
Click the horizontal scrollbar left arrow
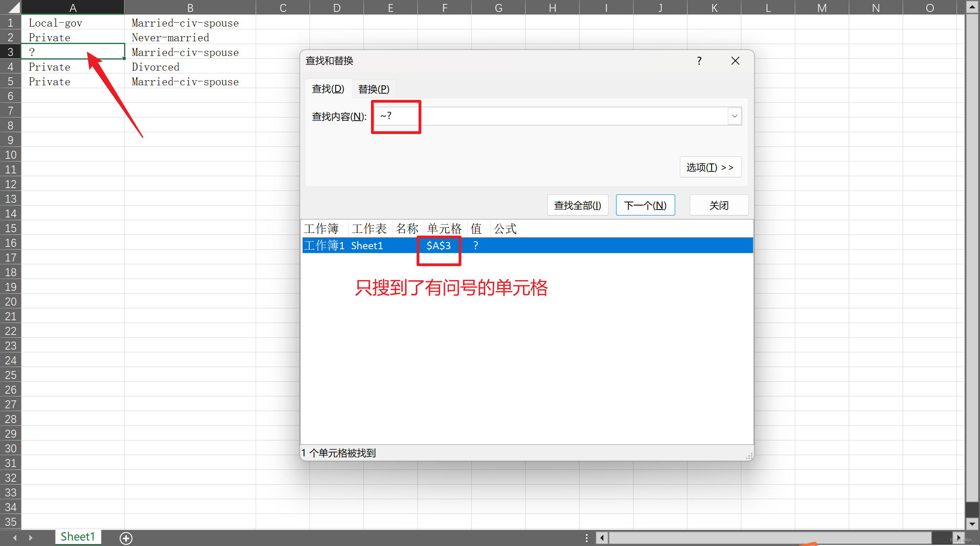(x=602, y=538)
